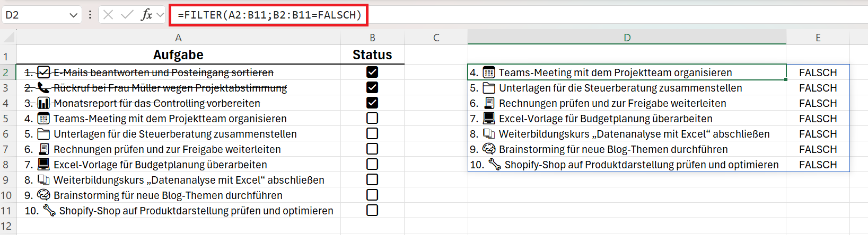Select column B header

tap(372, 38)
